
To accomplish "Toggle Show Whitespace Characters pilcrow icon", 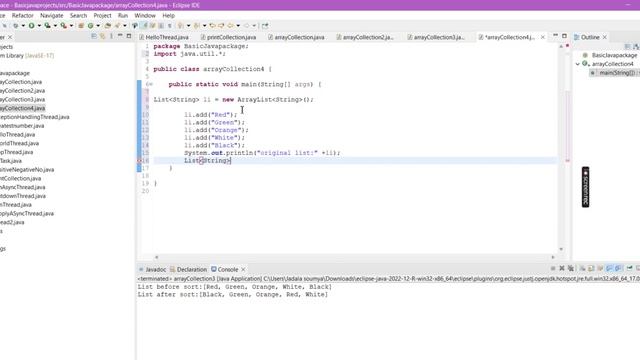I will 169,26.
